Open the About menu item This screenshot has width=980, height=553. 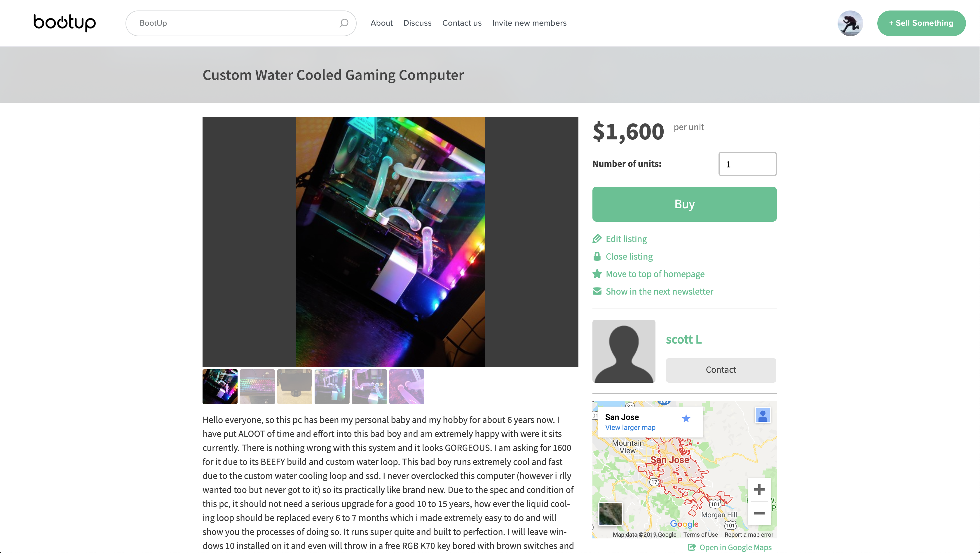tap(381, 23)
